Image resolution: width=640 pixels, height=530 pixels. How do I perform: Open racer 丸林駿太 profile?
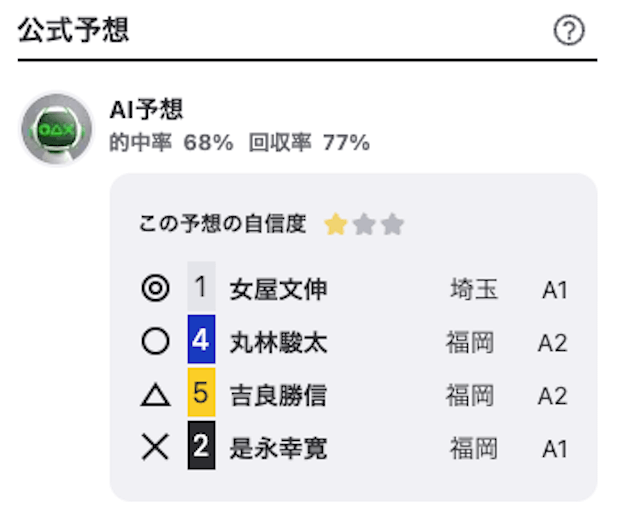278,342
